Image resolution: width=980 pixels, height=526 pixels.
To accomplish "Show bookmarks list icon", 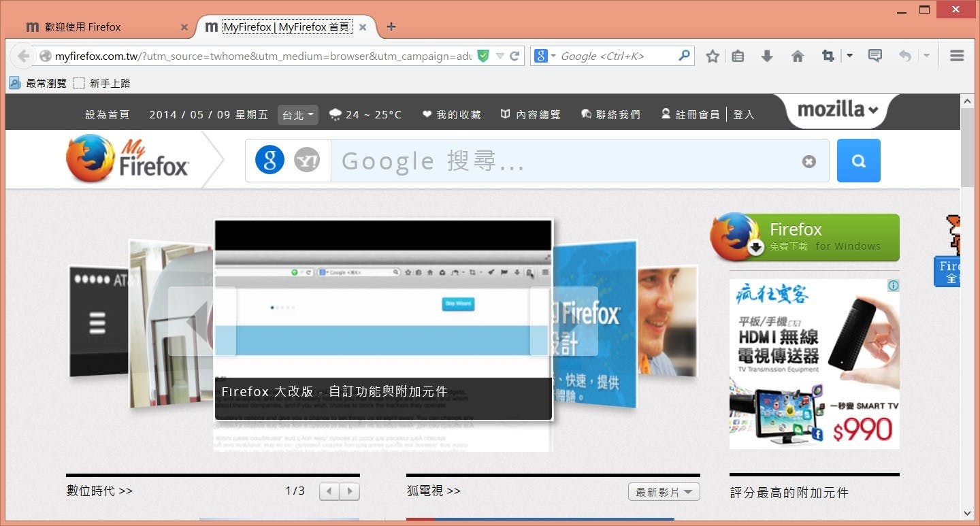I will pos(738,56).
